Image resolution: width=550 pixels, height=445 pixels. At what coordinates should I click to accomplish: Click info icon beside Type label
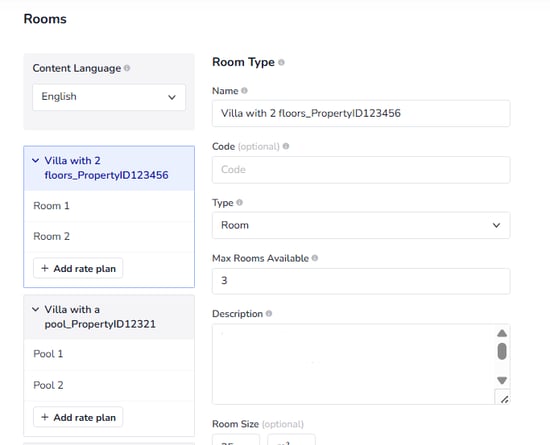(x=240, y=202)
